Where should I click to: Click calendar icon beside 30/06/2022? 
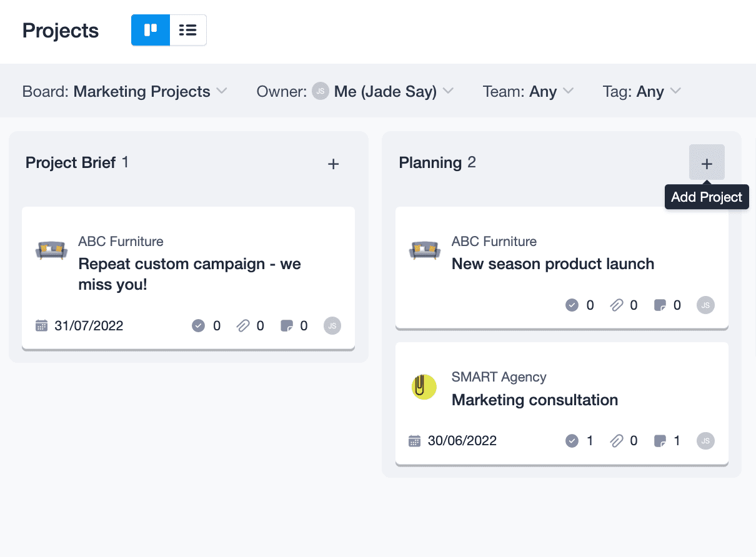[x=415, y=441]
